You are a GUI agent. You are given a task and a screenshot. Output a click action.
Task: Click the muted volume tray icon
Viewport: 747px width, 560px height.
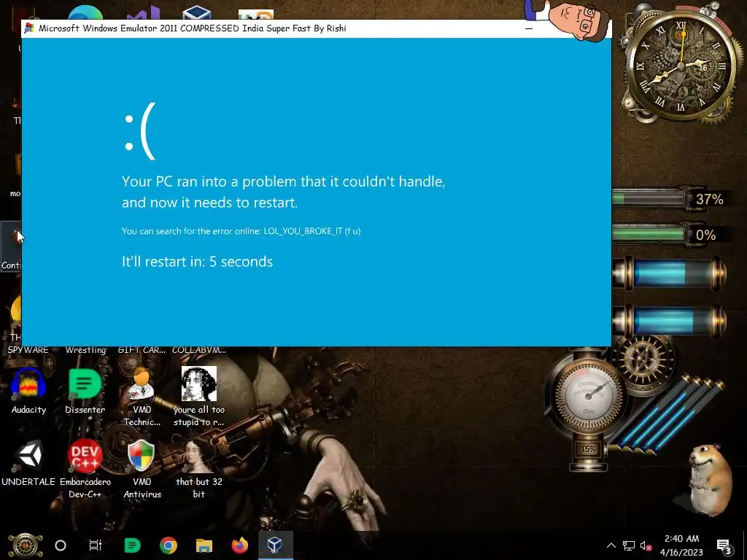click(646, 545)
